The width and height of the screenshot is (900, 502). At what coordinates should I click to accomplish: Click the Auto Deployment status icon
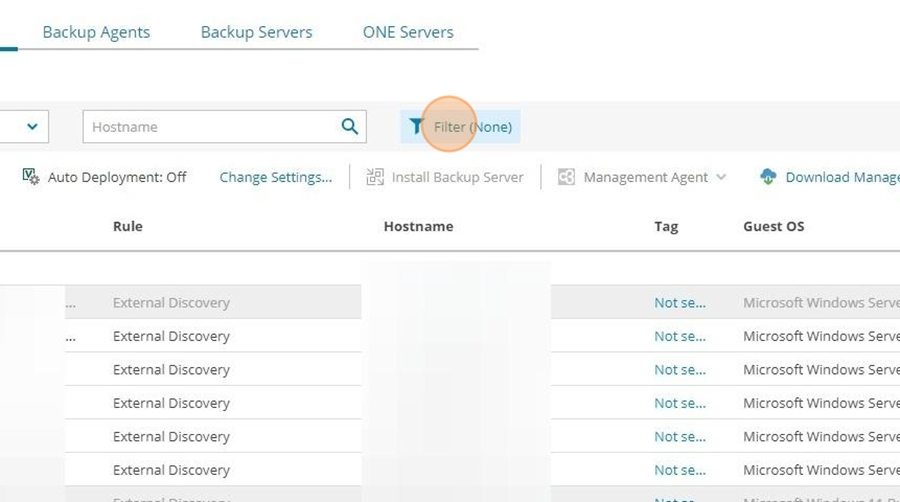click(x=30, y=177)
